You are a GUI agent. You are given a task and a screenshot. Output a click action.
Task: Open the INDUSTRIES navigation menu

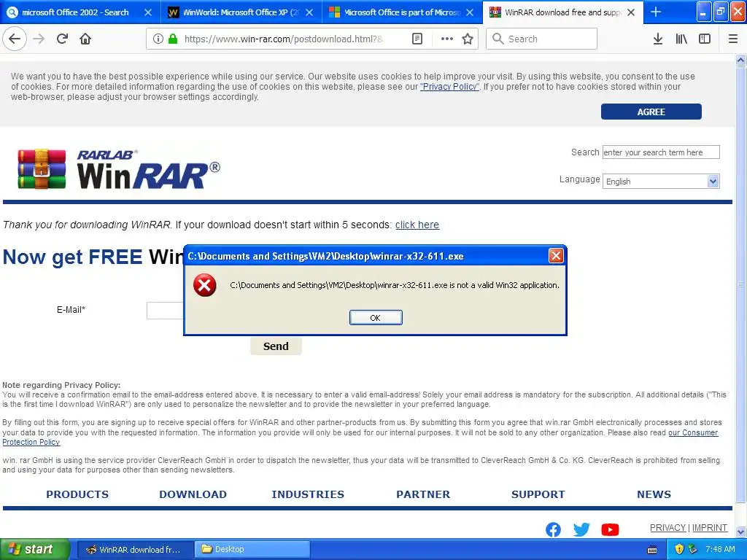pyautogui.click(x=308, y=494)
